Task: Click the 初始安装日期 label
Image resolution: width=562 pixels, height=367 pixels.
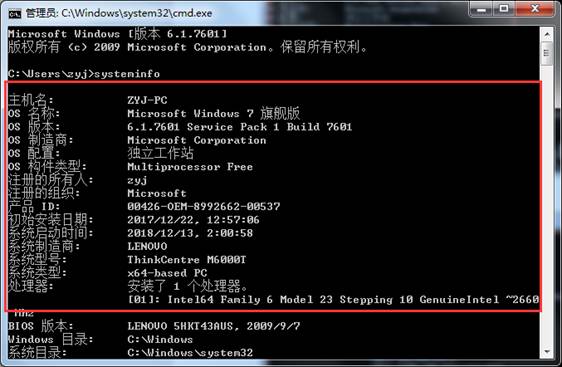Action: (x=51, y=220)
